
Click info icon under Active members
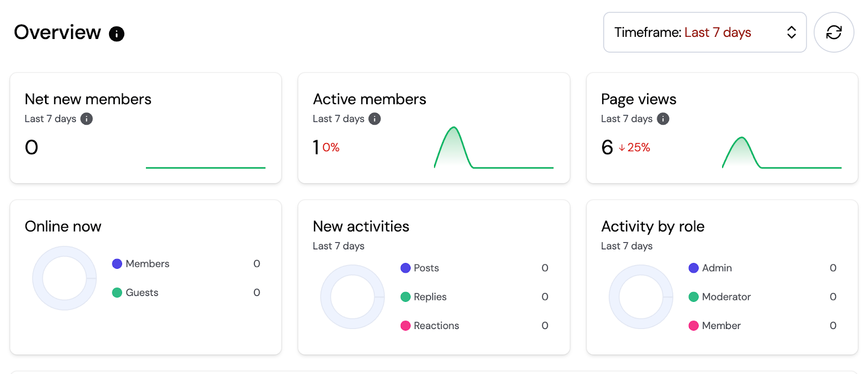[x=375, y=119]
